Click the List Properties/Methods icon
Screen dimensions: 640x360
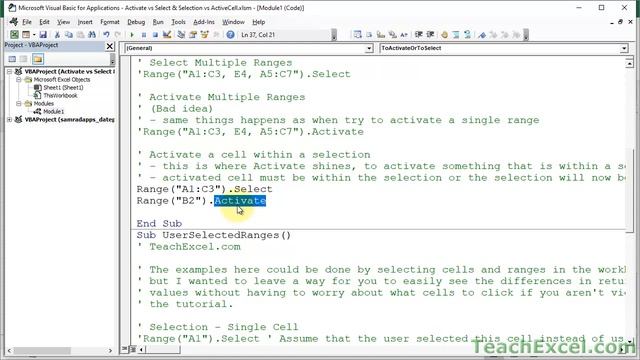(x=358, y=35)
